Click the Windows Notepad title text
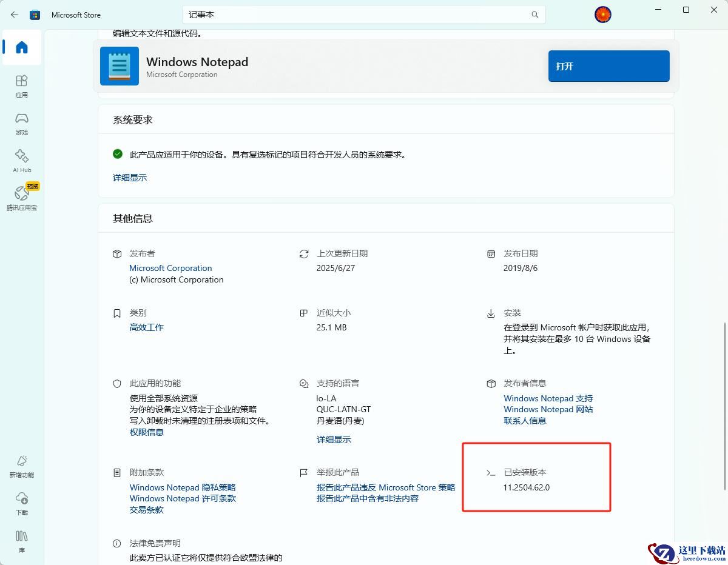 (197, 62)
